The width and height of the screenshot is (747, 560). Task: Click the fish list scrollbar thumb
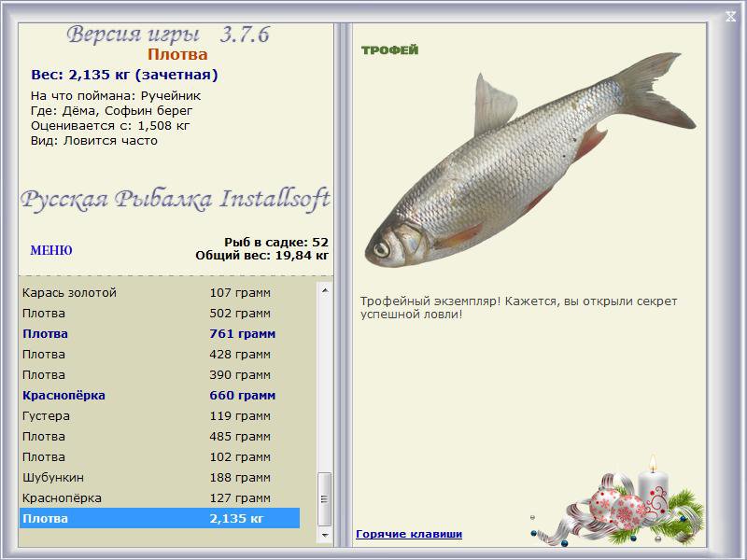[325, 499]
